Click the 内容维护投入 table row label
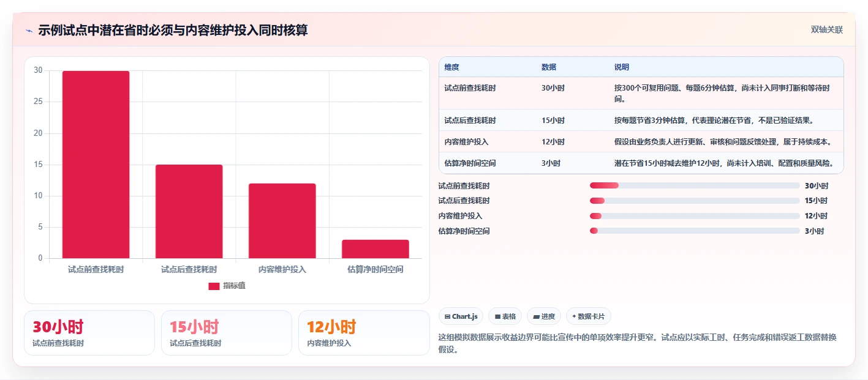 coord(467,142)
